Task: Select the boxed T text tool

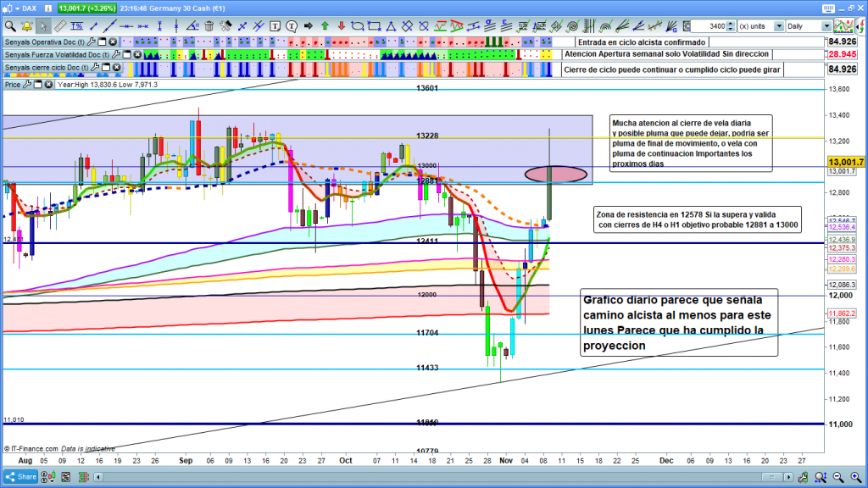Action: [x=275, y=25]
